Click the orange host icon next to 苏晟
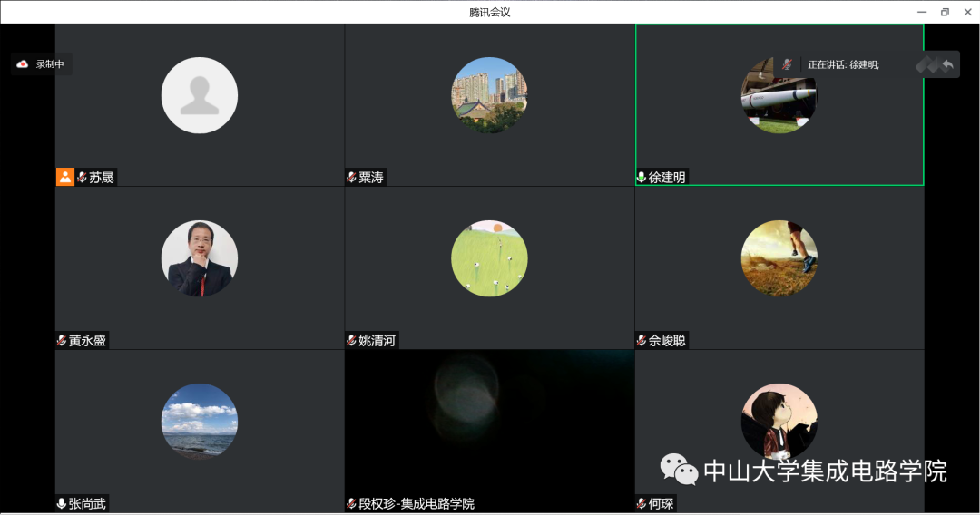 (x=64, y=178)
